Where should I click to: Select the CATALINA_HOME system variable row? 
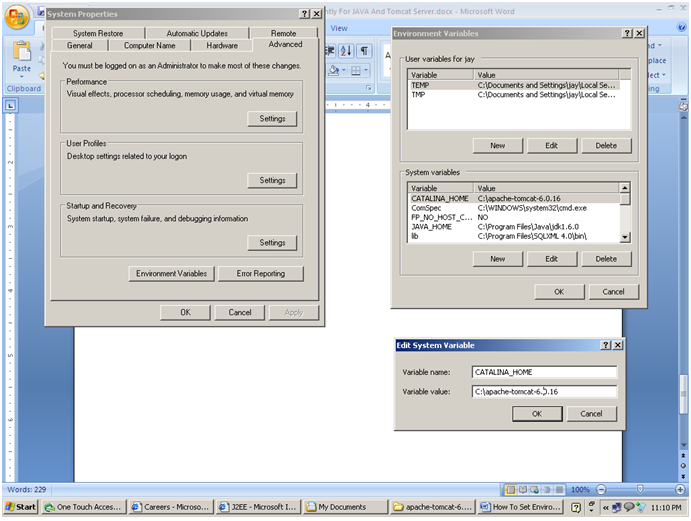coord(514,198)
